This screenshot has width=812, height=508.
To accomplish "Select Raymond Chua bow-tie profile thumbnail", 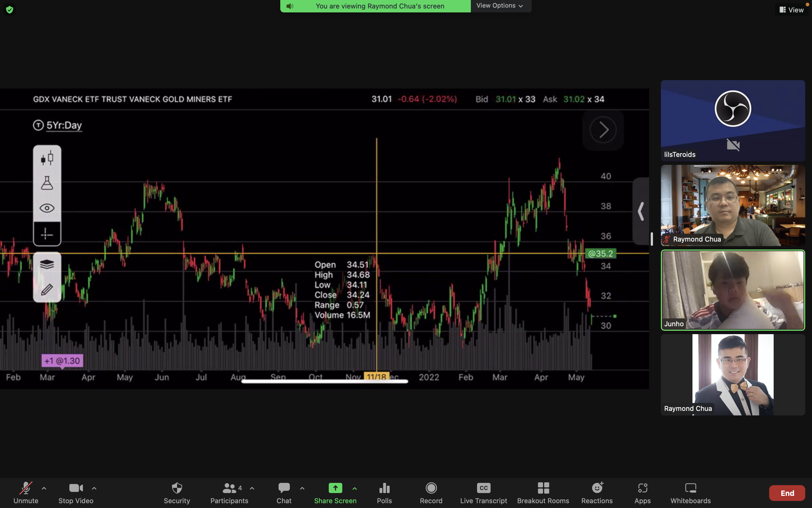I will coord(733,375).
